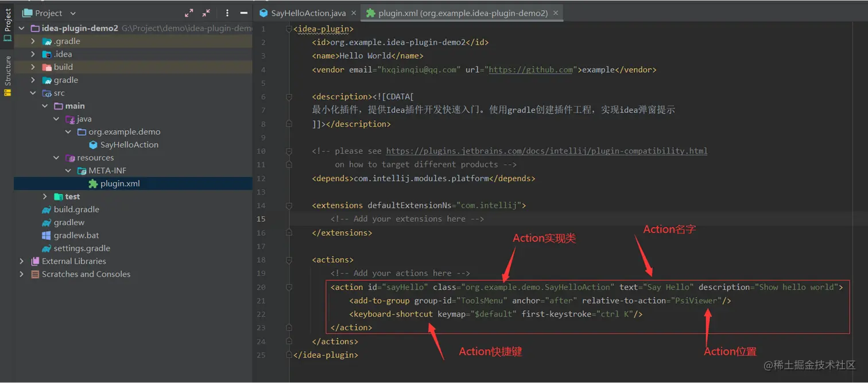Screen dimensions: 868x383
Task: Click line number 15 in the gutter
Action: [261, 219]
